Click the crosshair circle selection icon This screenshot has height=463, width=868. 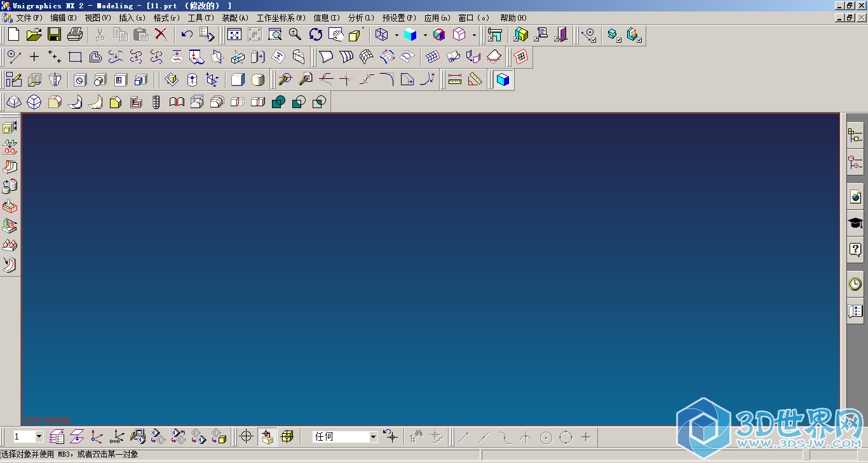click(247, 437)
